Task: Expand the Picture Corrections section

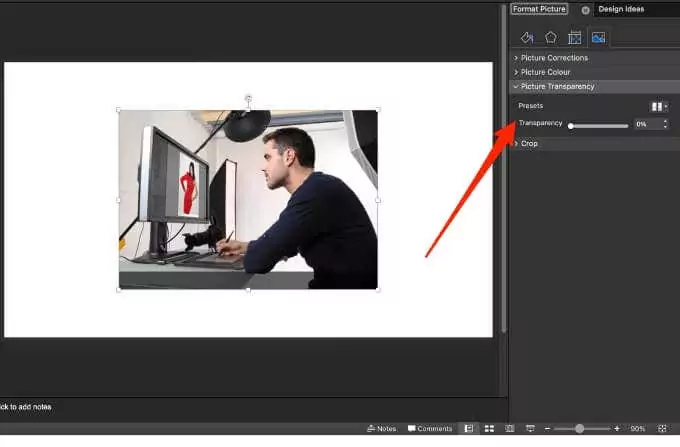Action: coord(595,58)
